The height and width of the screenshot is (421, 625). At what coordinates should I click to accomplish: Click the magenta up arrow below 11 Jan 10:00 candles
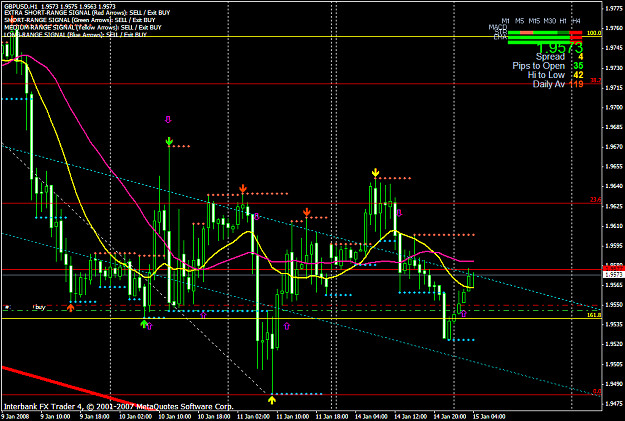[286, 327]
